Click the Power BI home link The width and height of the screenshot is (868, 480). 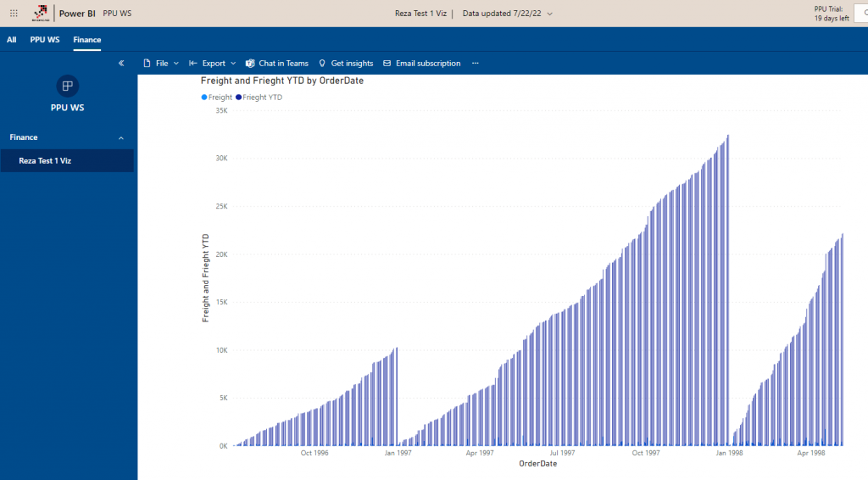tap(77, 14)
